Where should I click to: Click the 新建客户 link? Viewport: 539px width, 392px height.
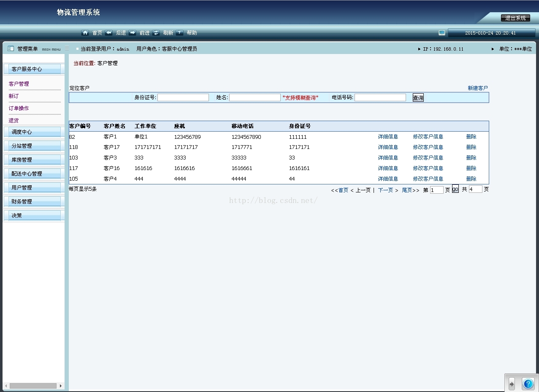[478, 88]
